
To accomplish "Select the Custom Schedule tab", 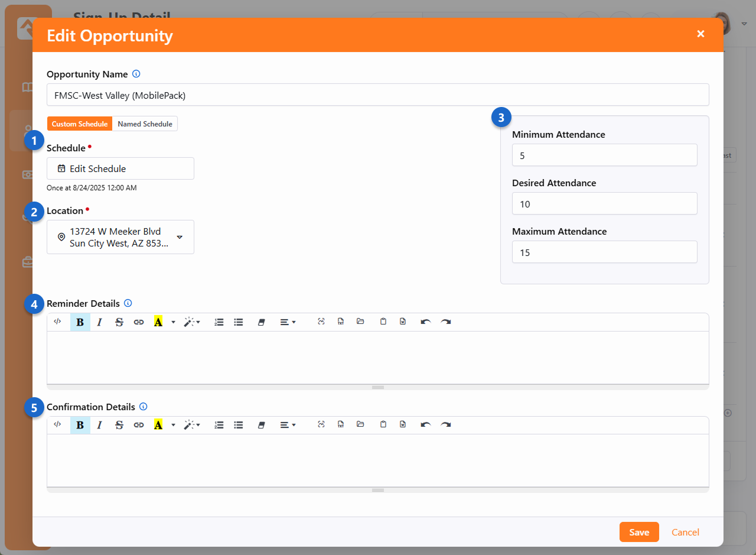I will (80, 124).
